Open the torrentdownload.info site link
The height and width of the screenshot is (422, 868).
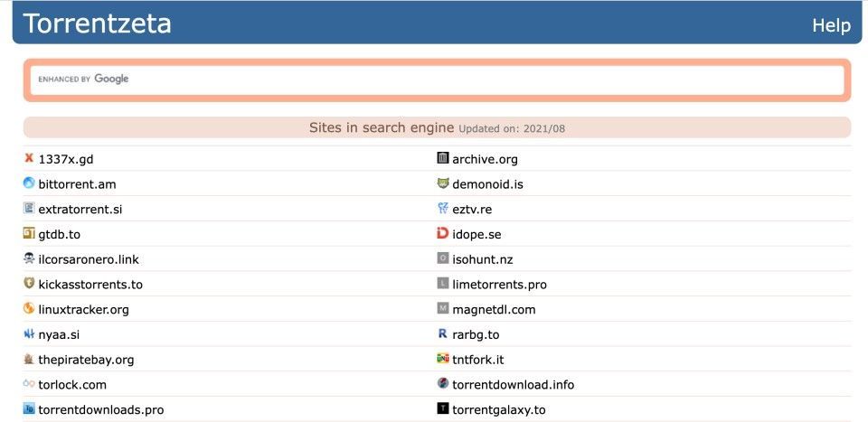pyautogui.click(x=514, y=385)
